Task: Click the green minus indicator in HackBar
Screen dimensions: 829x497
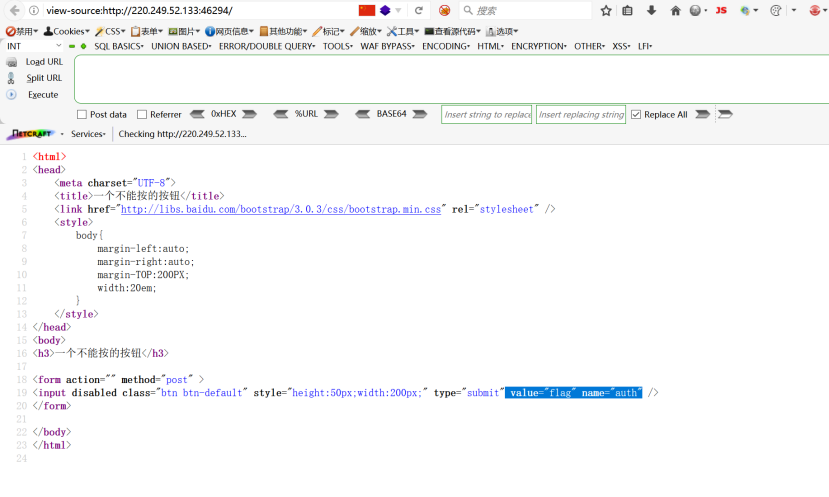Action: pos(72,46)
